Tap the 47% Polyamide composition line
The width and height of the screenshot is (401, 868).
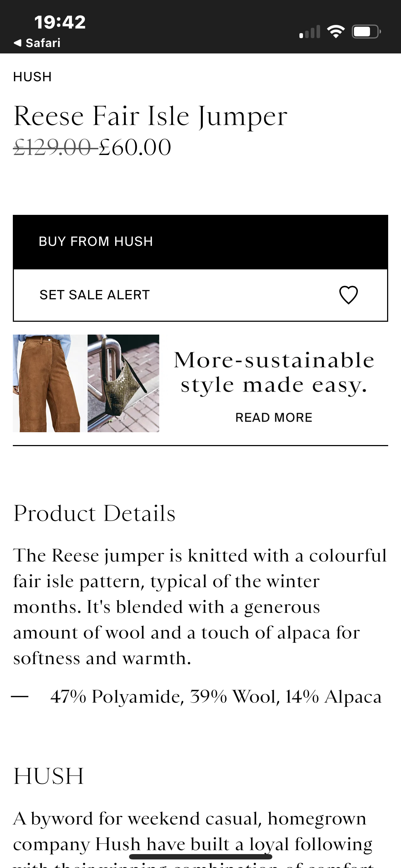click(x=216, y=697)
